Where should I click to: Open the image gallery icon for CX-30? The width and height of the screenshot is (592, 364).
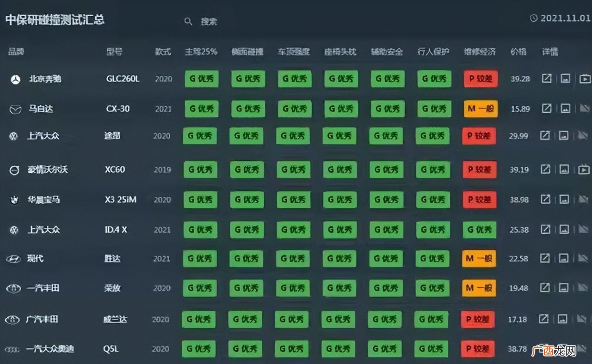point(565,109)
